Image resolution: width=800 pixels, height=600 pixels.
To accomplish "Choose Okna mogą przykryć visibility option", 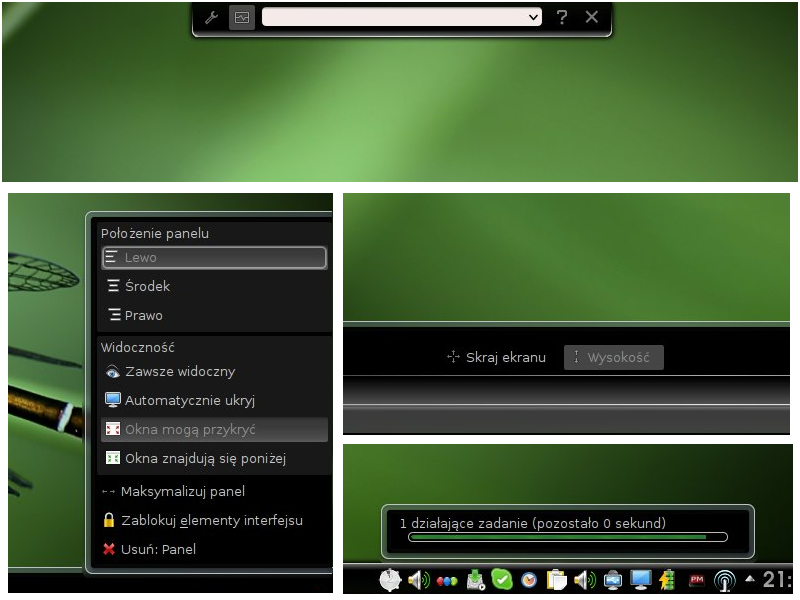I will [214, 430].
